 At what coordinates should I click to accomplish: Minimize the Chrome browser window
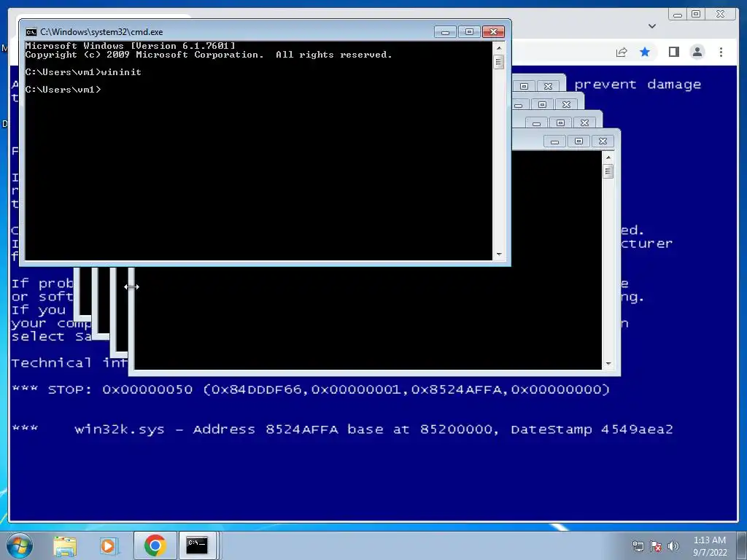point(678,15)
